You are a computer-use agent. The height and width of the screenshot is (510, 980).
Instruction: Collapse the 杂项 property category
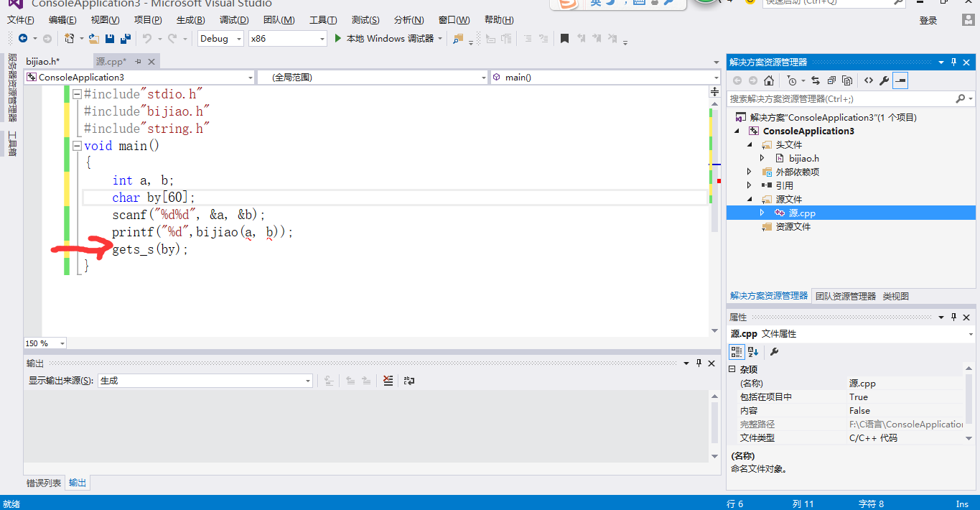pyautogui.click(x=732, y=368)
